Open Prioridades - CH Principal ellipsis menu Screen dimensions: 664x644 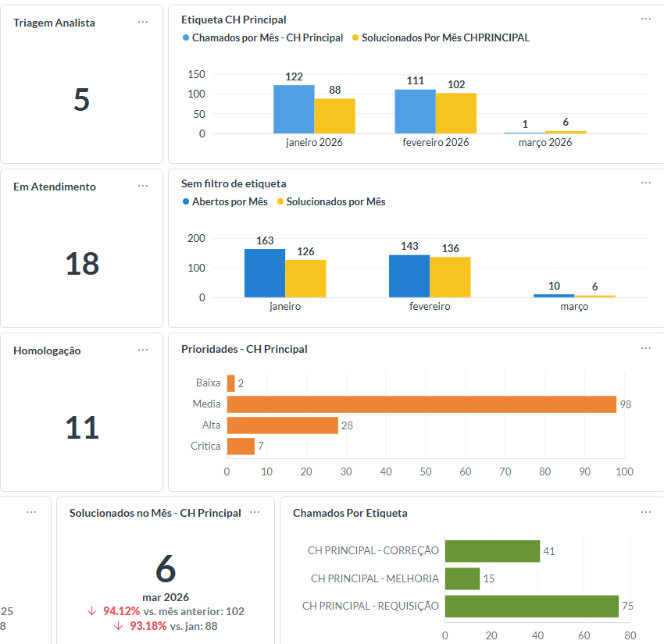(x=646, y=348)
